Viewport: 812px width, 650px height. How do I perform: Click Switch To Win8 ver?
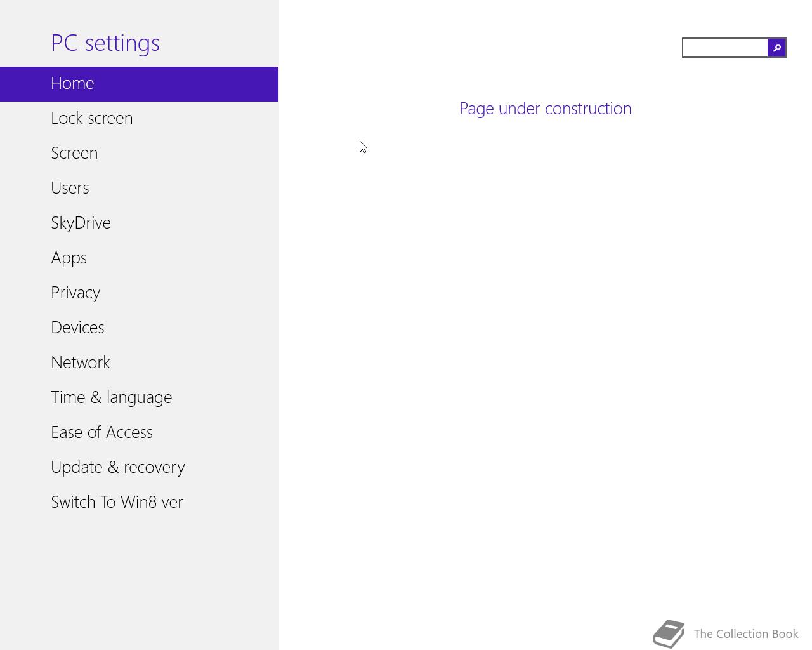click(x=117, y=502)
